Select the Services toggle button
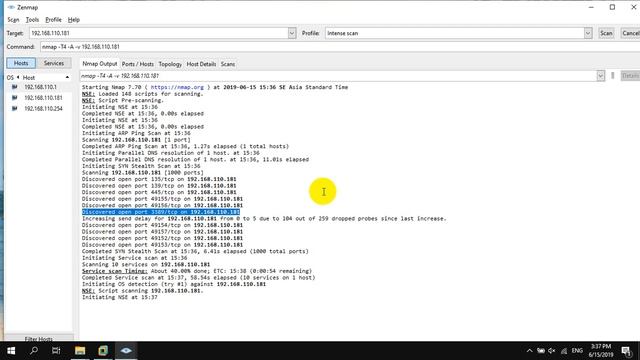 [54, 63]
